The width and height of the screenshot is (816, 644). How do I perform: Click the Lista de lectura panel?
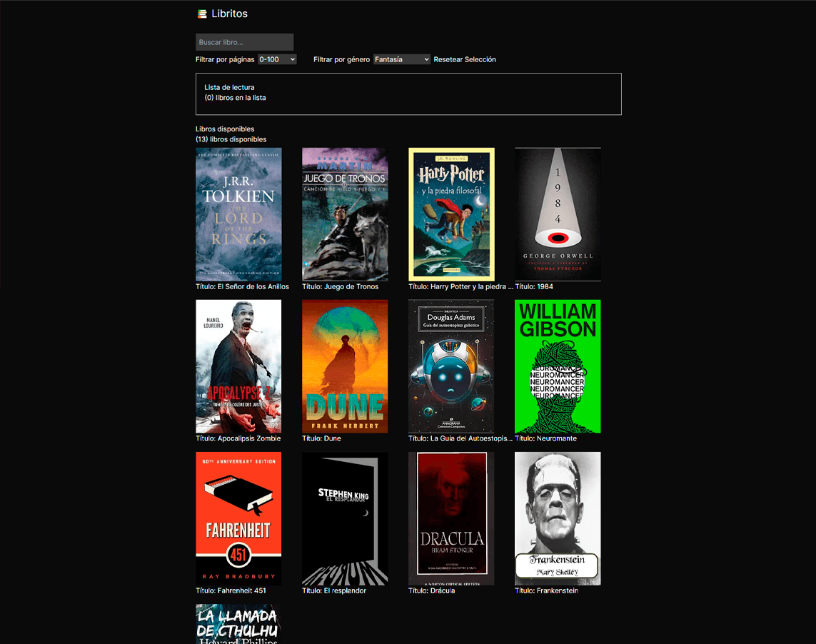pyautogui.click(x=408, y=94)
